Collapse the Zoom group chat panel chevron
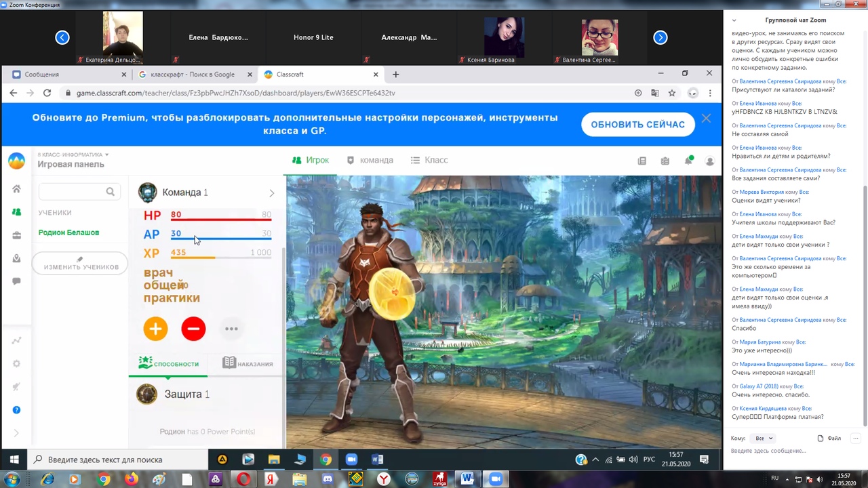Image resolution: width=868 pixels, height=488 pixels. 734,20
